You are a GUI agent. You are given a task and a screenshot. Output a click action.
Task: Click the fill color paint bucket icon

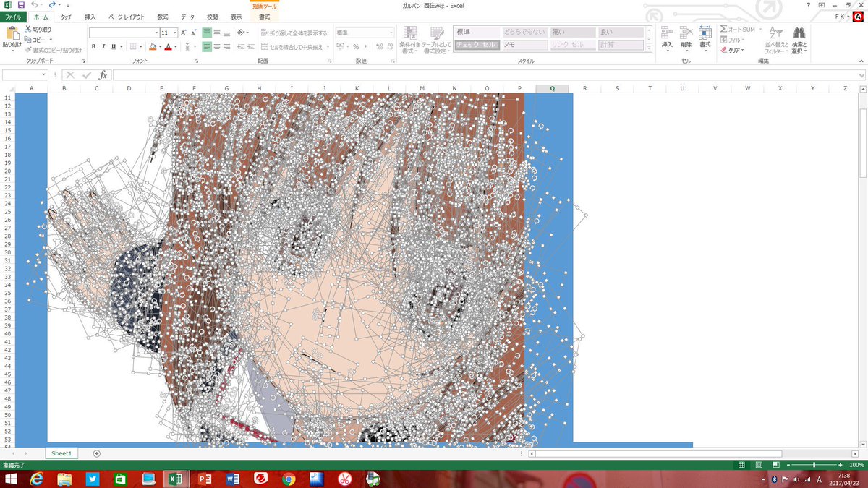point(153,47)
